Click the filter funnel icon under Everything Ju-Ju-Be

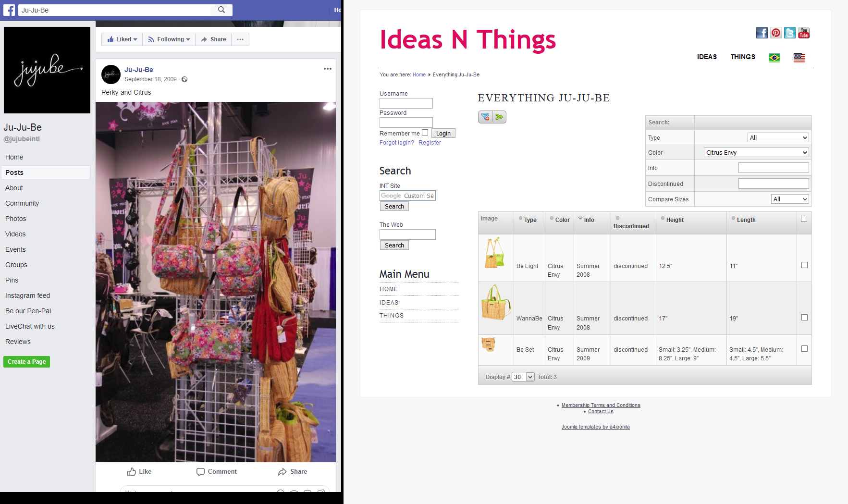coord(485,117)
